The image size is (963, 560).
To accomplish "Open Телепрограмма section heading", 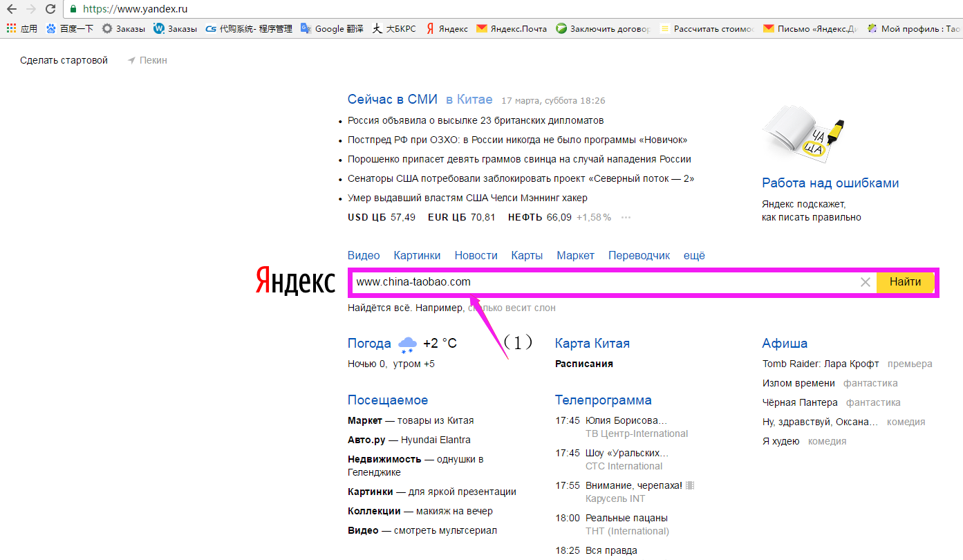I will (604, 400).
